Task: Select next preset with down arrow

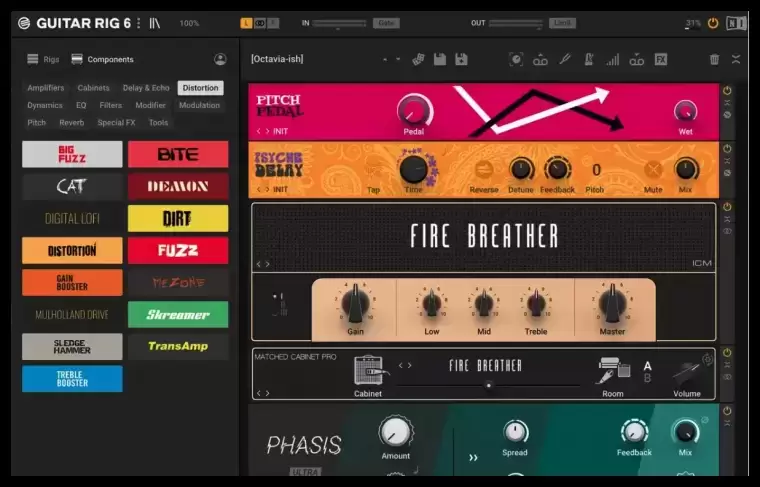Action: tap(398, 60)
